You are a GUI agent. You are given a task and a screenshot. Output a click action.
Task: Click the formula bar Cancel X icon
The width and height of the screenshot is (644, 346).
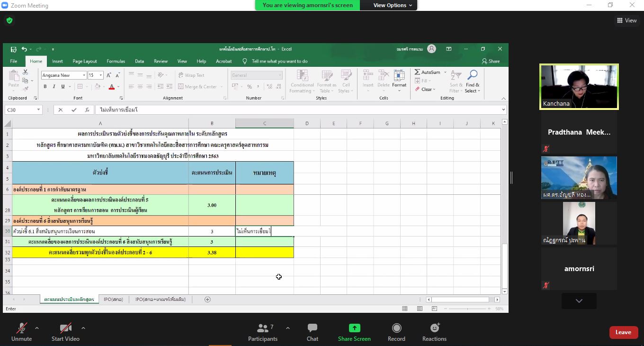point(60,109)
